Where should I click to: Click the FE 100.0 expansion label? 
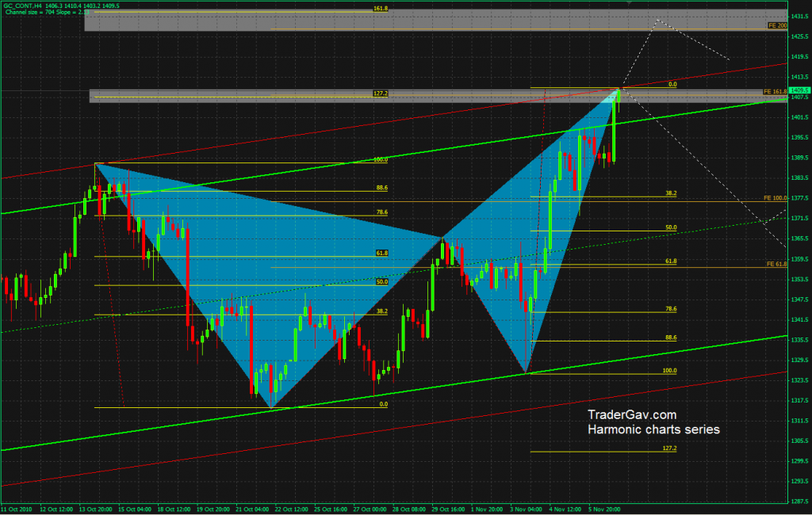774,197
